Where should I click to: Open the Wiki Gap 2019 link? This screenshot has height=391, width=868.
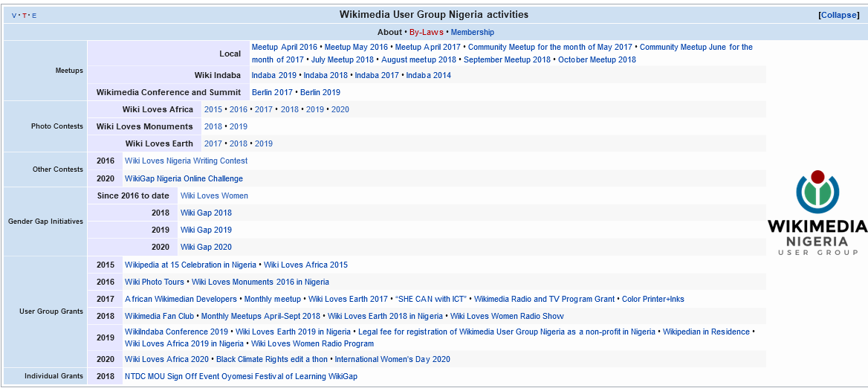click(206, 230)
